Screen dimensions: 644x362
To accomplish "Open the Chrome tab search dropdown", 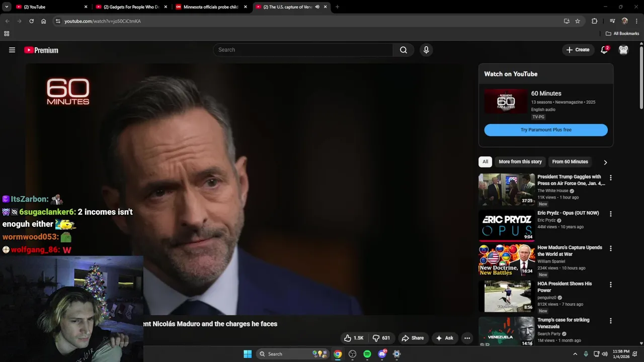I will tap(7, 7).
